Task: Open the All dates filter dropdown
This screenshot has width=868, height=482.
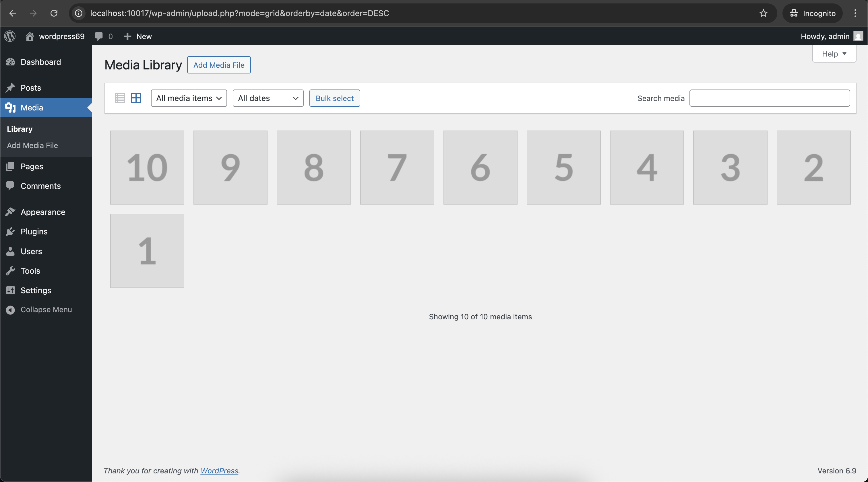Action: pyautogui.click(x=268, y=98)
